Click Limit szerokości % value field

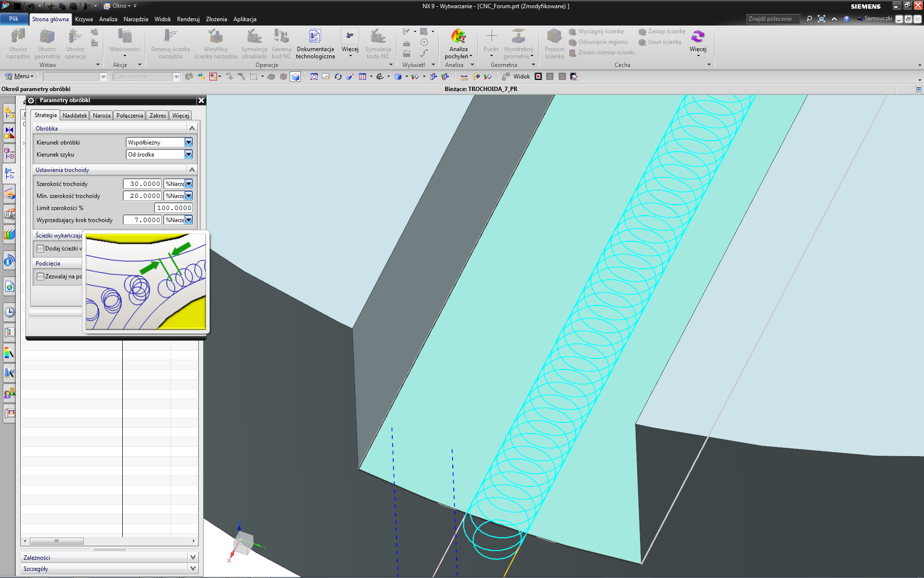174,208
